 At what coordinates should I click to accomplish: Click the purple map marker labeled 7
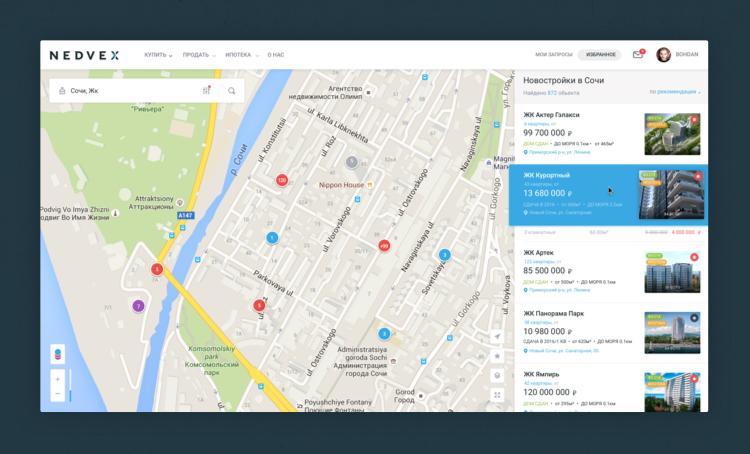coord(138,306)
